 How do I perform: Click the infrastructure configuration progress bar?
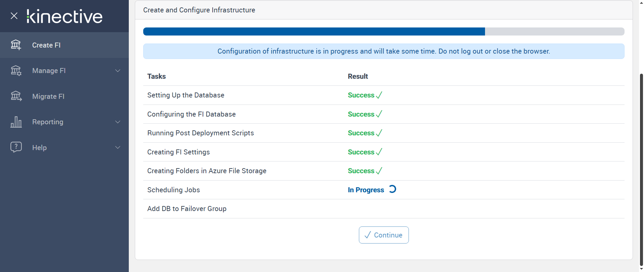pos(383,31)
